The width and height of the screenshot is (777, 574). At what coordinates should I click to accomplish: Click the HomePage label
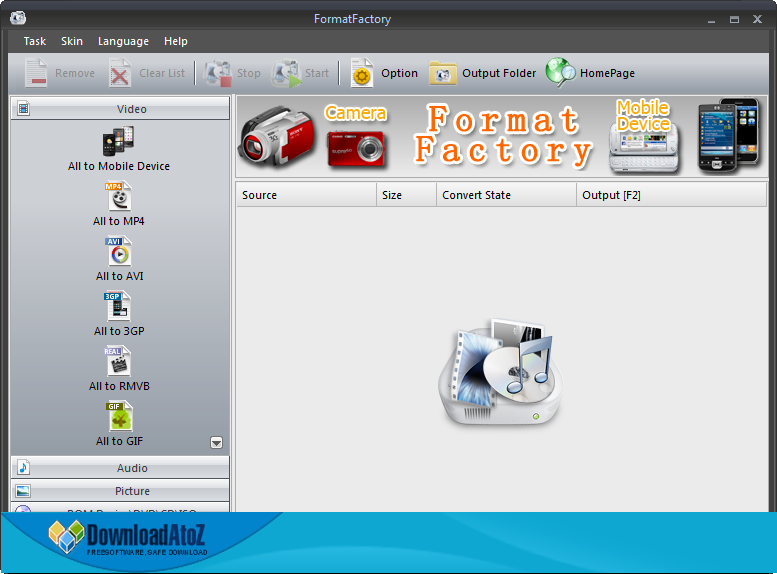click(608, 73)
